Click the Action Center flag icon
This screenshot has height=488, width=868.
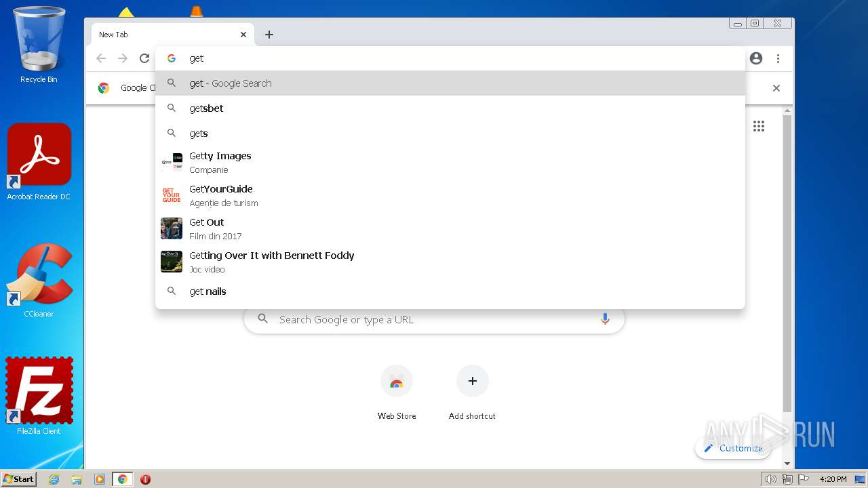coord(803,479)
